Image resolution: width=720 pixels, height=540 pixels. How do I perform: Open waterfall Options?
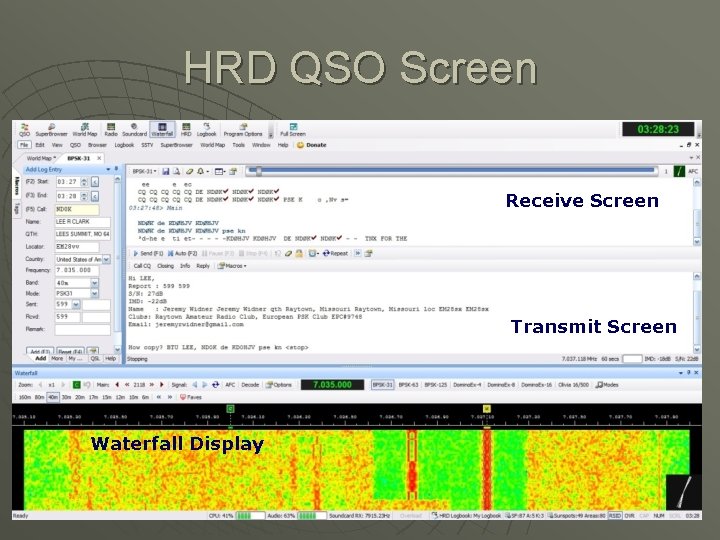[279, 385]
